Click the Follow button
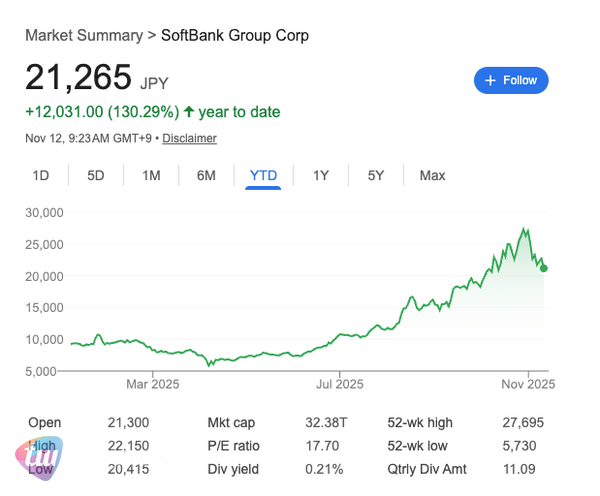Viewport: 600px width, 496px height. (511, 80)
